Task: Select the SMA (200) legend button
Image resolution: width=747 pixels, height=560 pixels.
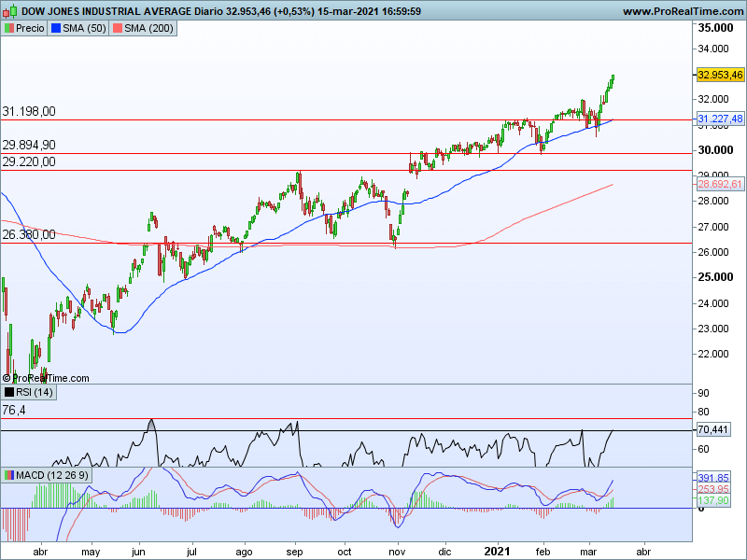Action: point(143,29)
